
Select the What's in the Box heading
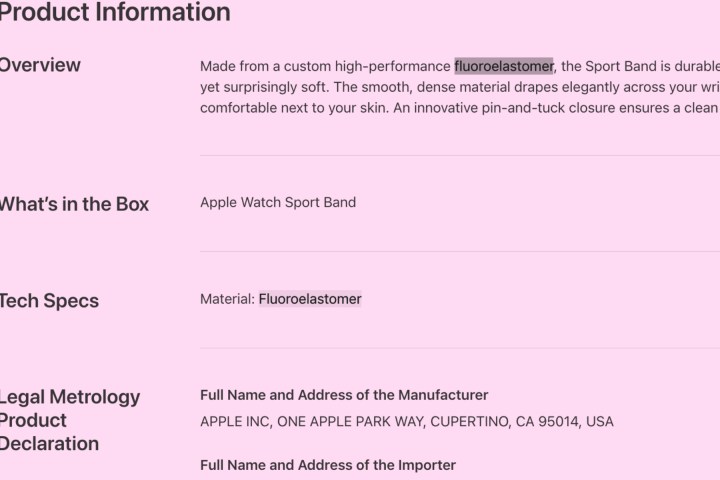point(75,204)
